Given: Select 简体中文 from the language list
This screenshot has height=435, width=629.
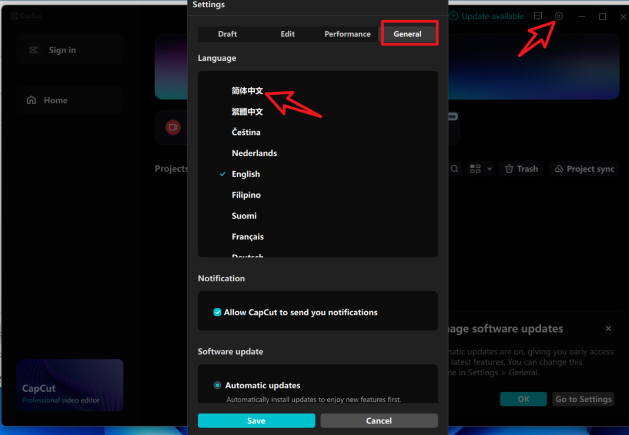Looking at the screenshot, I should 247,90.
